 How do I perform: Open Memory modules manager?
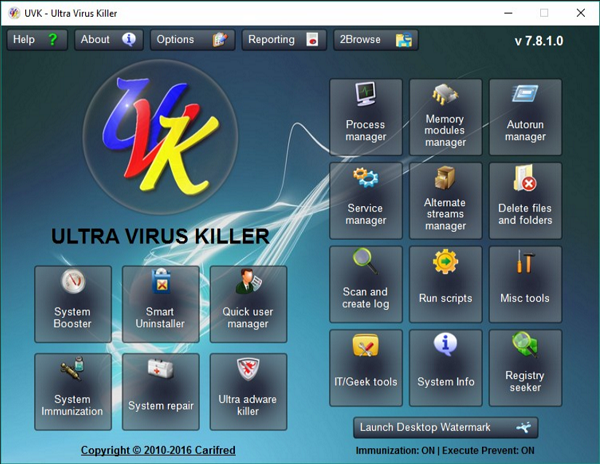445,117
